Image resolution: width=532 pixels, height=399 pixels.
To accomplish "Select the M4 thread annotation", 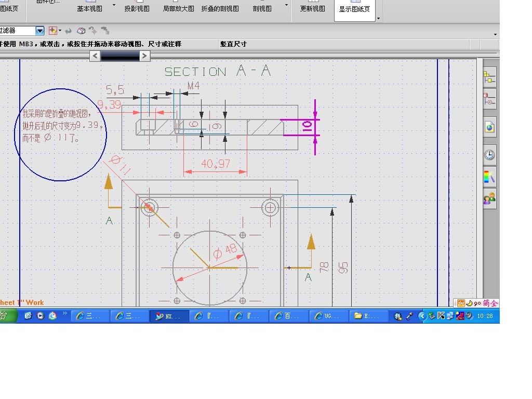I will pyautogui.click(x=193, y=86).
